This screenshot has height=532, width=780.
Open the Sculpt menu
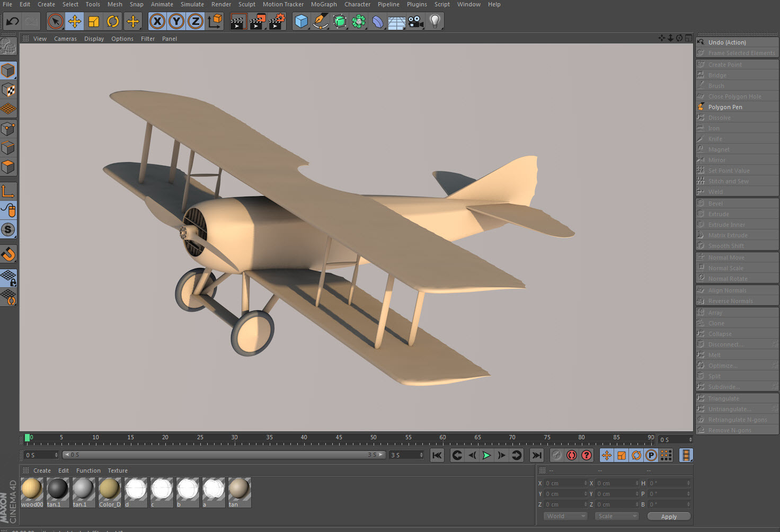click(246, 4)
